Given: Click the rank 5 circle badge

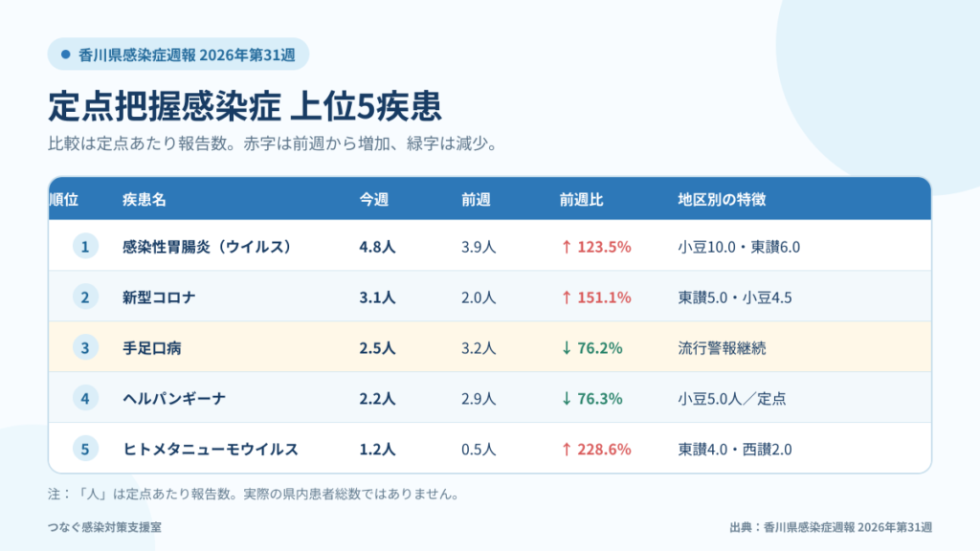Looking at the screenshot, I should [x=85, y=449].
